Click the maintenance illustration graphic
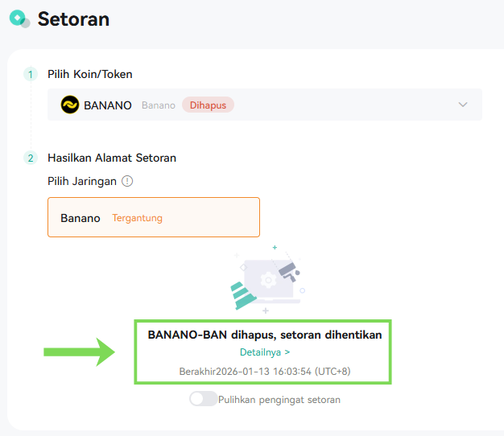504x436 pixels. coord(267,280)
